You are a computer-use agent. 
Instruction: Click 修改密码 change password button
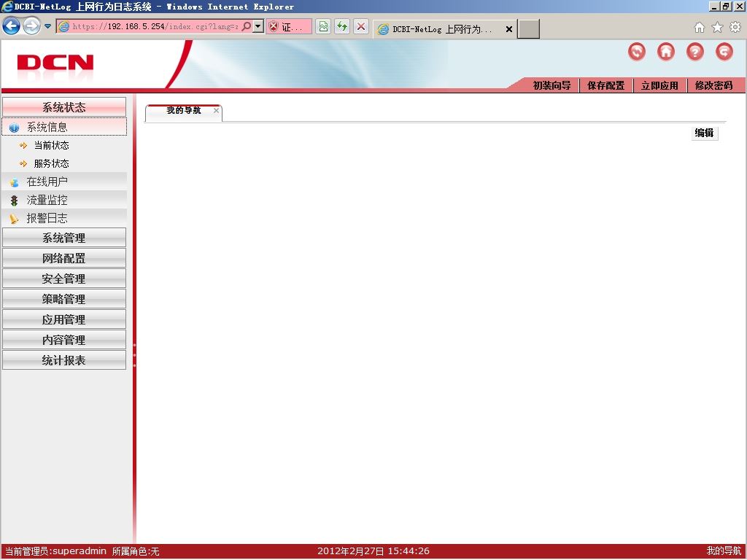click(x=713, y=86)
